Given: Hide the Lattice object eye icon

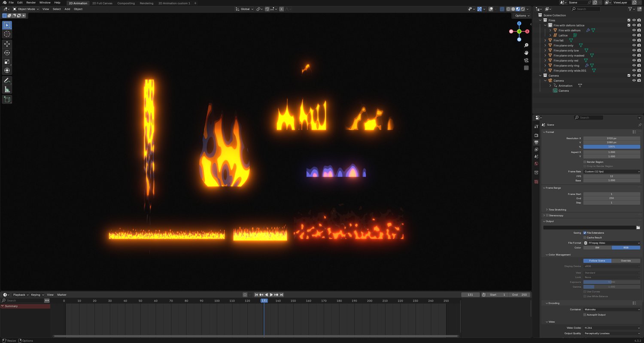Looking at the screenshot, I should pos(634,35).
